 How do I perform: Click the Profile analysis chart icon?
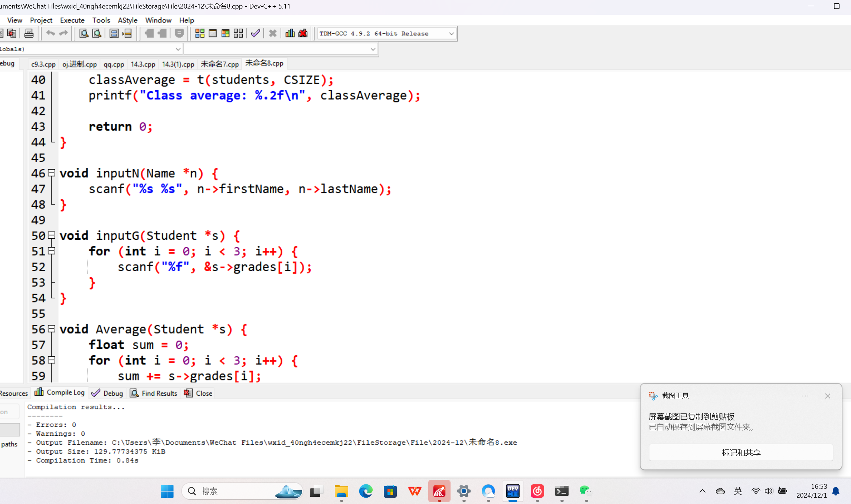click(x=290, y=33)
